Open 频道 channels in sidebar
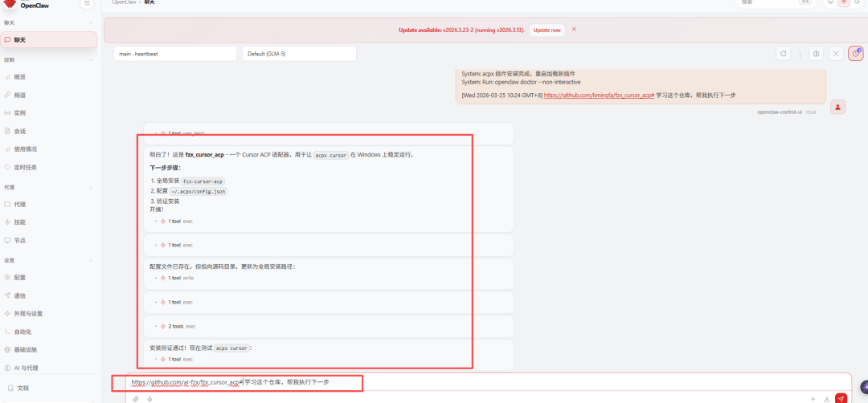 click(x=49, y=95)
